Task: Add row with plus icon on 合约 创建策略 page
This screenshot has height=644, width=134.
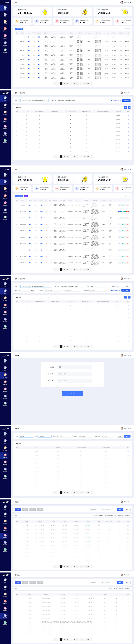Action: pos(129,297)
